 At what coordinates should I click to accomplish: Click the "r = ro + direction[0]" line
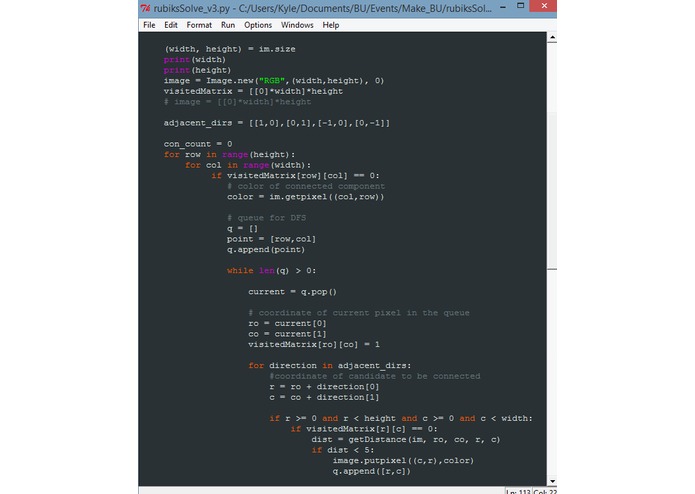tap(324, 387)
